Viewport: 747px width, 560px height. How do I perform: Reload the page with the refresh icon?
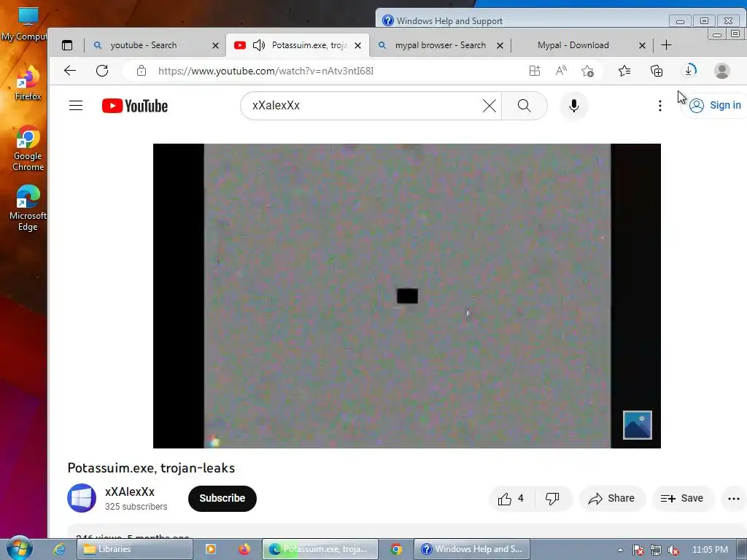pyautogui.click(x=102, y=71)
